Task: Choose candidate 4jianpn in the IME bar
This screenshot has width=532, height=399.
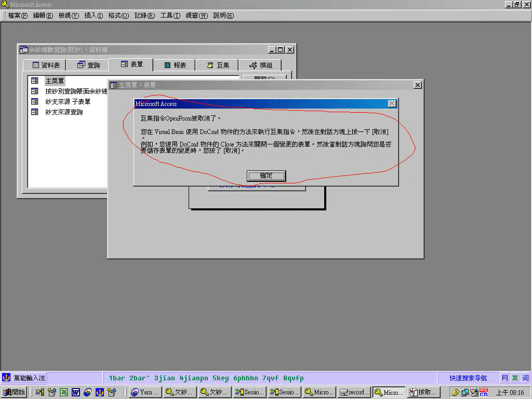Action: click(194, 378)
